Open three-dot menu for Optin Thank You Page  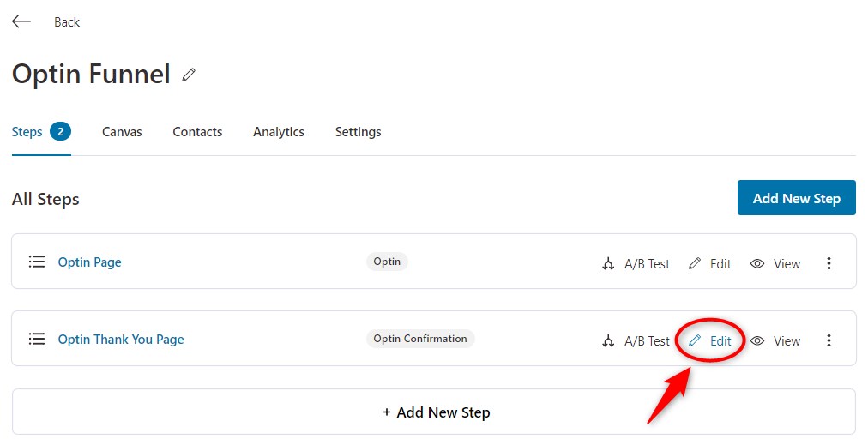pos(829,340)
